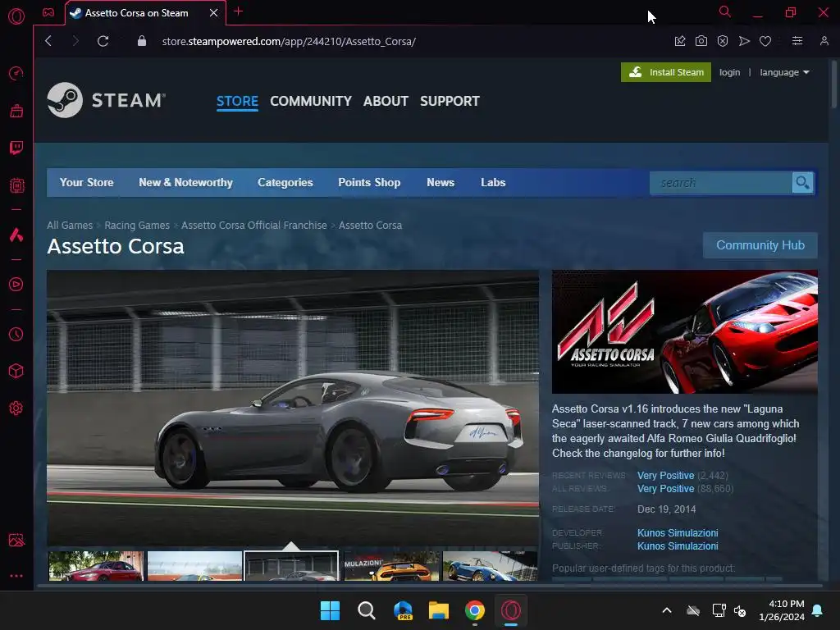Select blue Cobra screenshot thumbnail
This screenshot has width=840, height=630.
[x=491, y=566]
